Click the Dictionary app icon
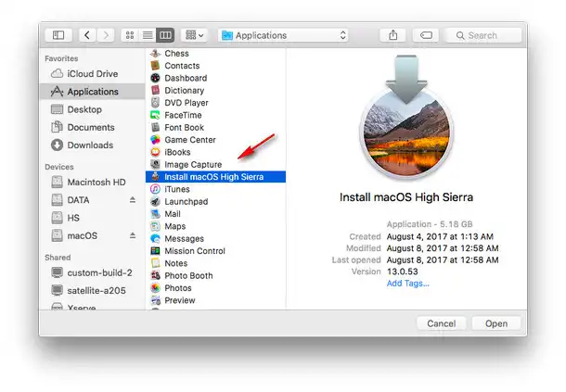The width and height of the screenshot is (566, 392). click(155, 90)
